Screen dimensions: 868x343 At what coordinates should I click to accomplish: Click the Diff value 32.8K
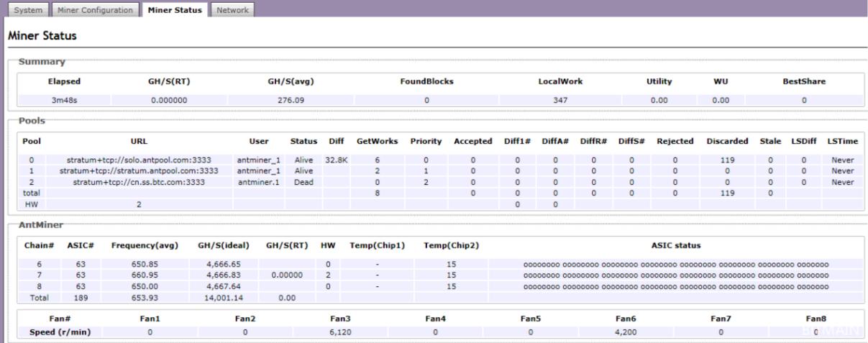click(337, 160)
